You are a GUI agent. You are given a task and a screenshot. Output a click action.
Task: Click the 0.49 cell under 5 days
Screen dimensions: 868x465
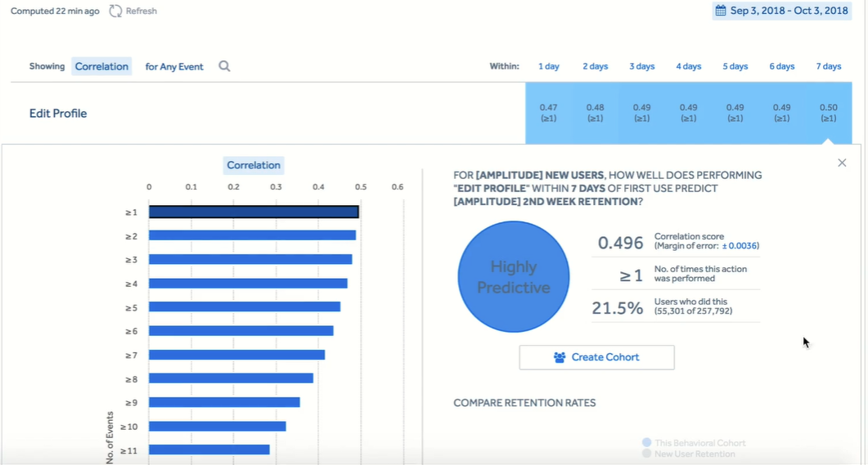pyautogui.click(x=735, y=113)
